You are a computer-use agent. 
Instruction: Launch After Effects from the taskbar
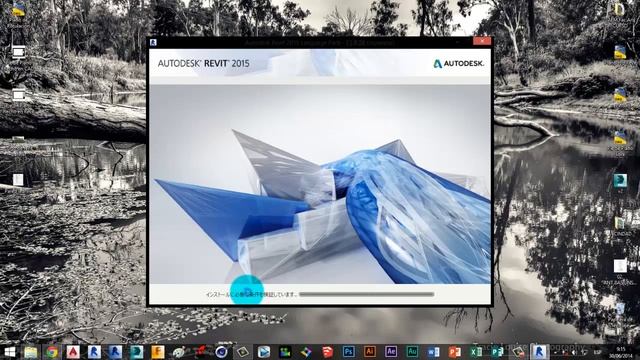[x=391, y=351]
